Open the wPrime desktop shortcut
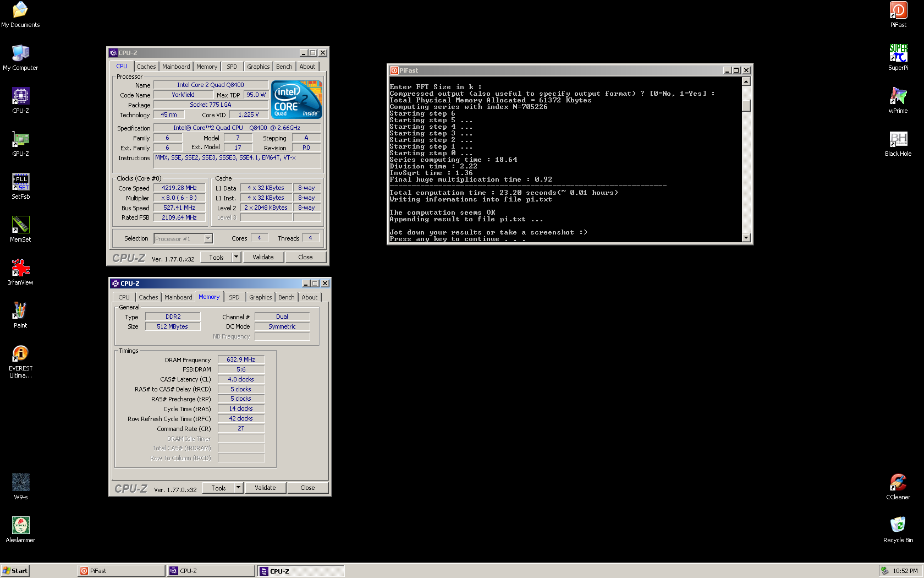This screenshot has height=578, width=924. tap(898, 100)
